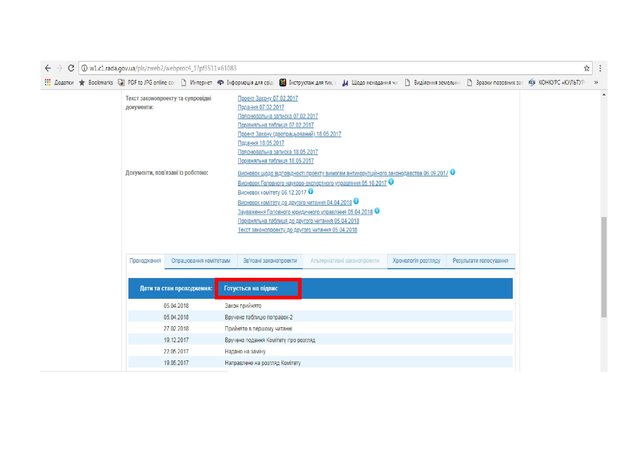Screen dimensions: 640x453
Task: Switch to Результати голосування tab
Action: (x=480, y=261)
